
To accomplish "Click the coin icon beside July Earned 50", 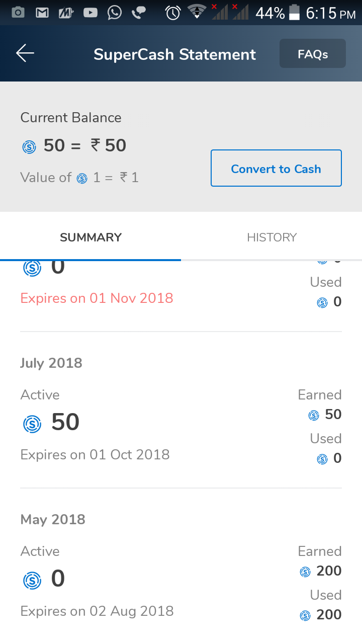I will [314, 415].
